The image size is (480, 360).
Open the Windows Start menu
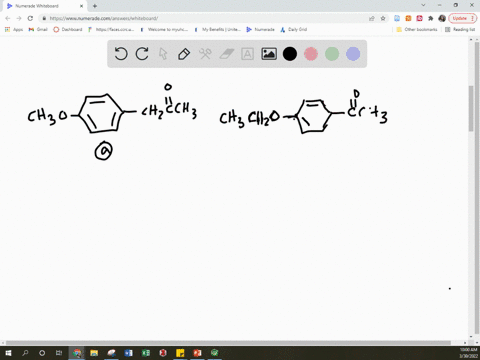[x=8, y=353]
